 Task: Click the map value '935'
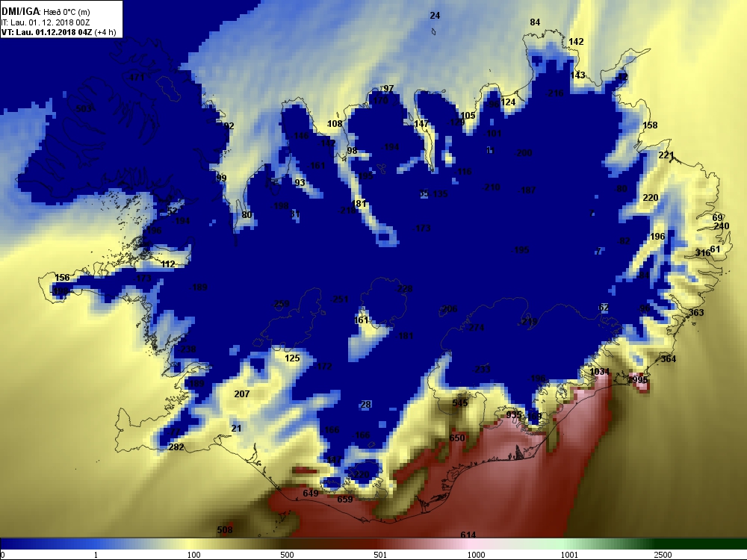[514, 415]
